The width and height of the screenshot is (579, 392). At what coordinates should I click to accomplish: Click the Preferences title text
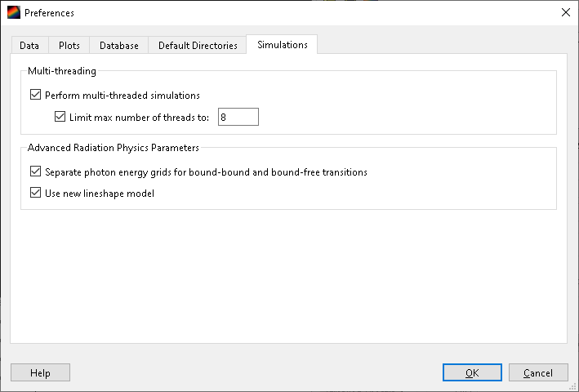click(49, 13)
